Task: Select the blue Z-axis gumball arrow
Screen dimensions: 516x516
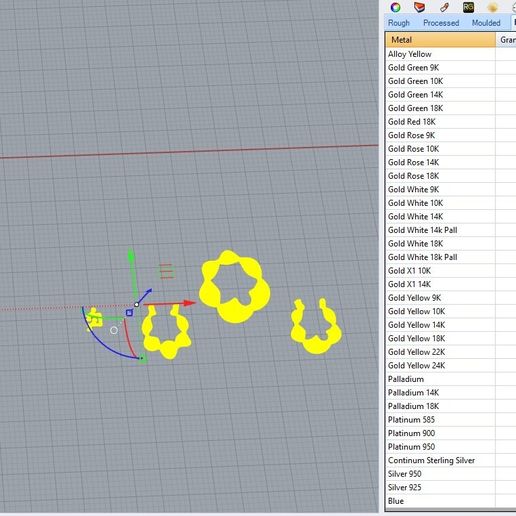Action: coord(149,292)
